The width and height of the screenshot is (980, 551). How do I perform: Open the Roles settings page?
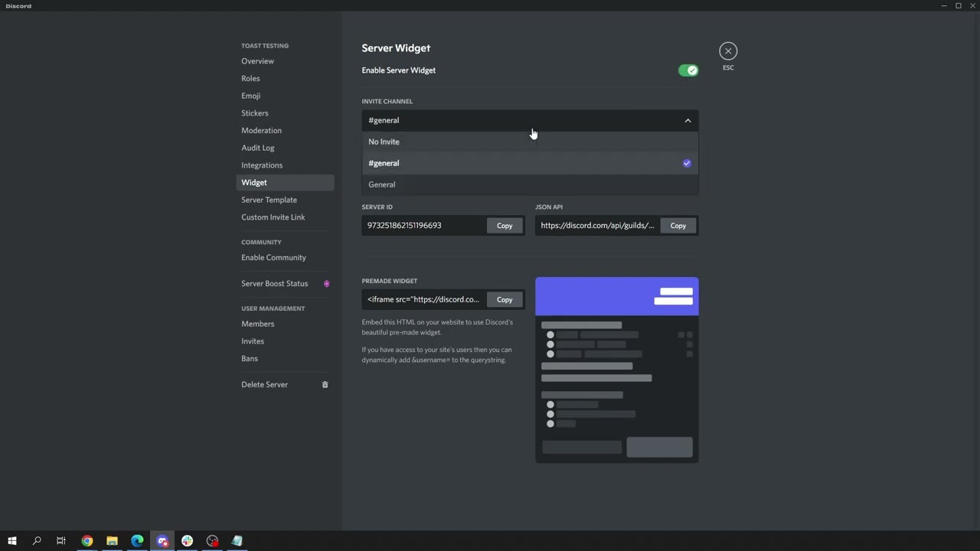(285, 79)
